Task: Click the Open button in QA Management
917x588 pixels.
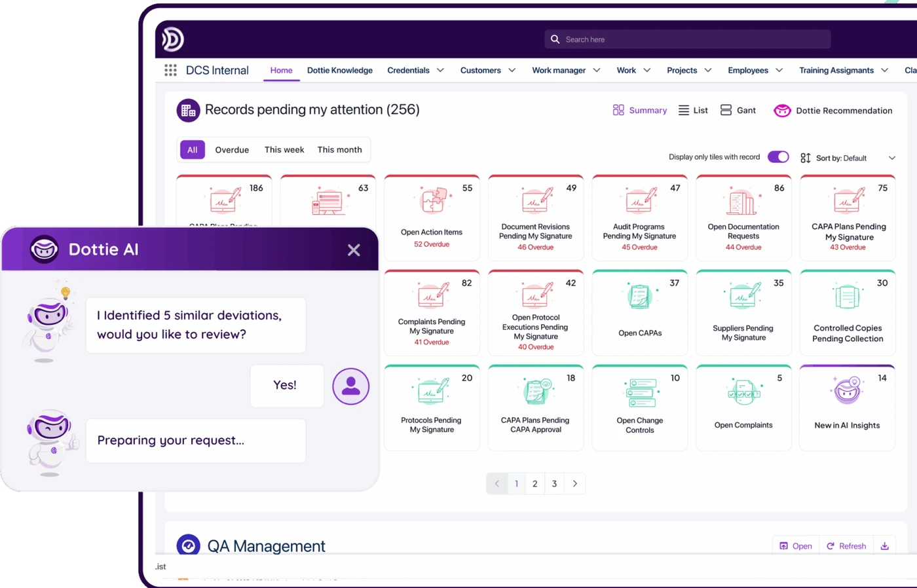Action: point(796,546)
